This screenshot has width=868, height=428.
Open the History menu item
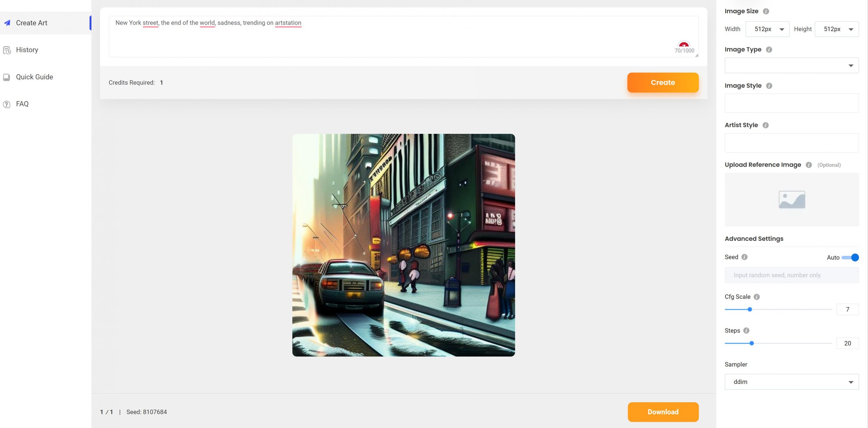(x=27, y=50)
